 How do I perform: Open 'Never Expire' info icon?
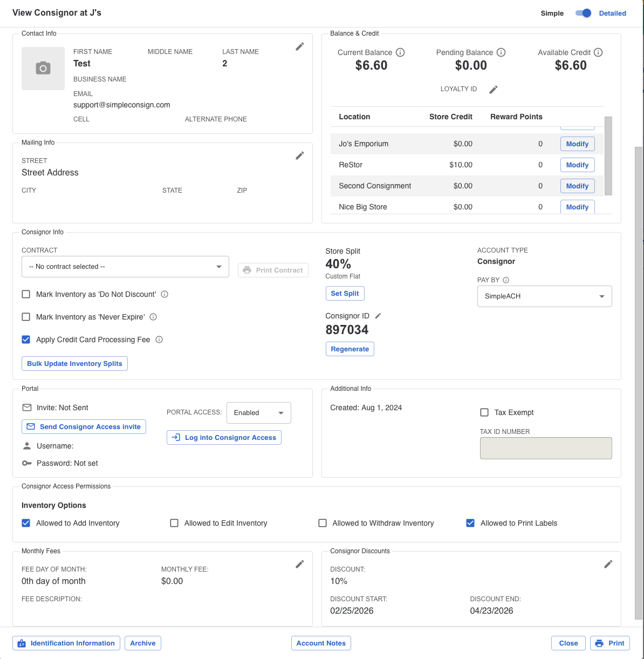click(153, 317)
